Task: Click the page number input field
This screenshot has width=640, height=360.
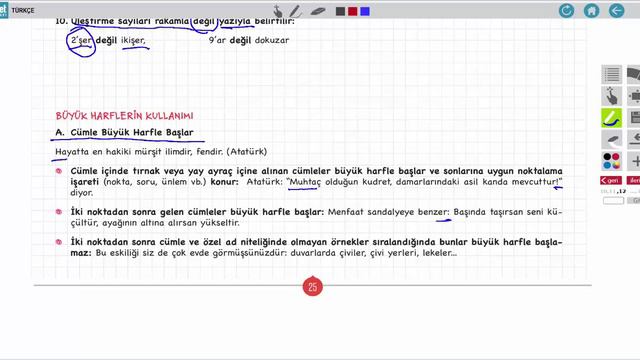Action: click(613, 200)
